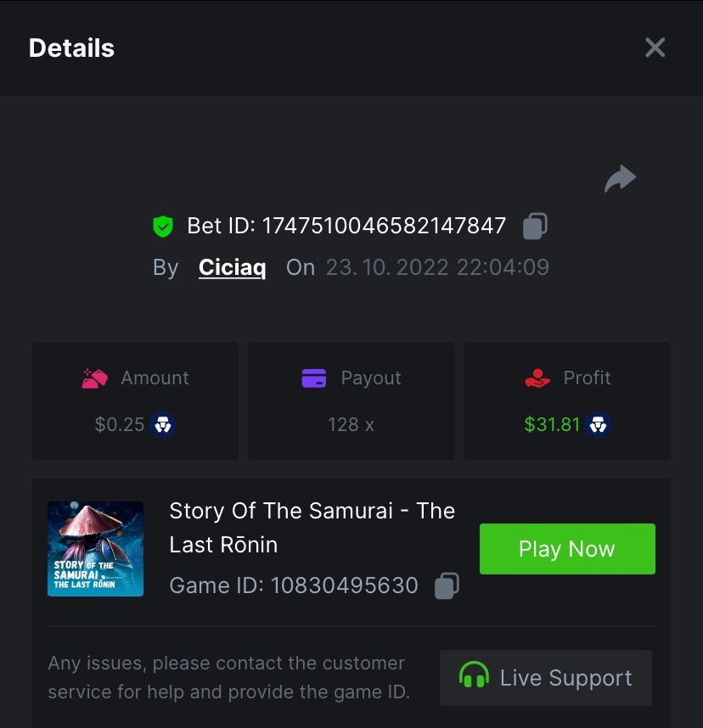Click the purple Payout card icon
Screen dimensions: 703x728
(x=314, y=378)
